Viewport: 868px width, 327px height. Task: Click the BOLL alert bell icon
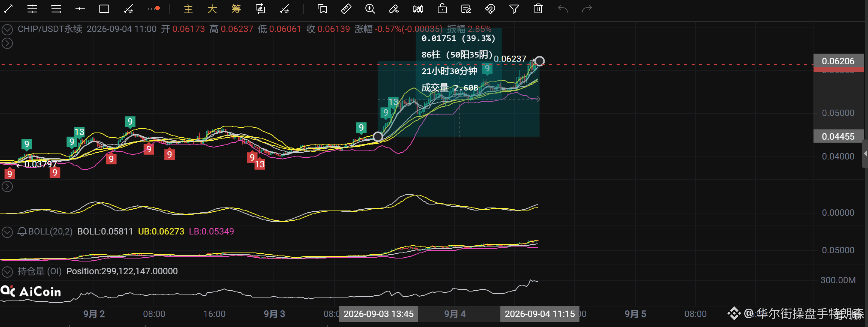tap(22, 232)
